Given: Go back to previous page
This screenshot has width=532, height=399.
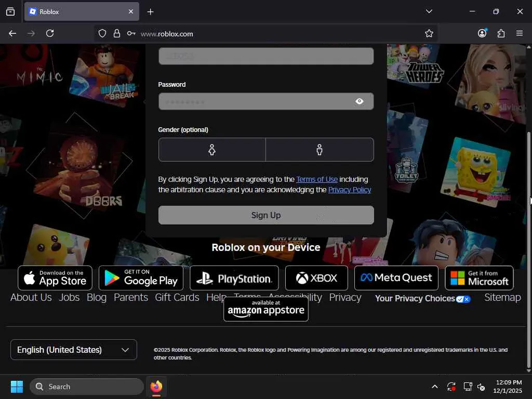Looking at the screenshot, I should pyautogui.click(x=12, y=33).
